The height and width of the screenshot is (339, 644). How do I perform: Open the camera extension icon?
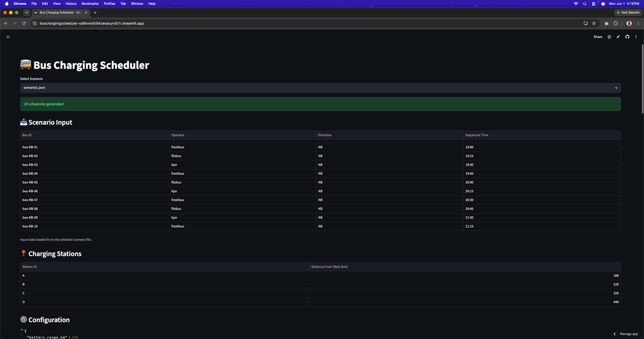607,23
